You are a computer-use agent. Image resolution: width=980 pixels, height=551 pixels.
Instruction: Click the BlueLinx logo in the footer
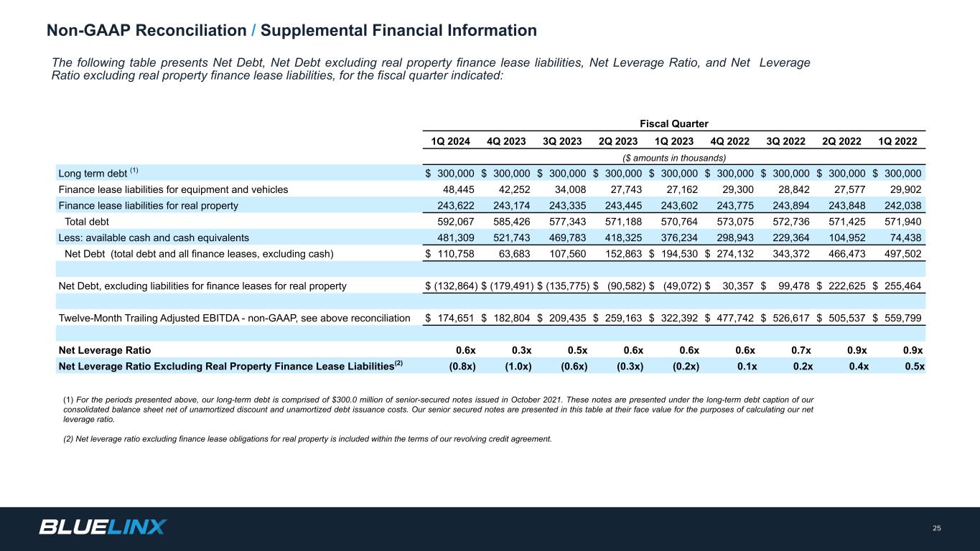coord(102,527)
